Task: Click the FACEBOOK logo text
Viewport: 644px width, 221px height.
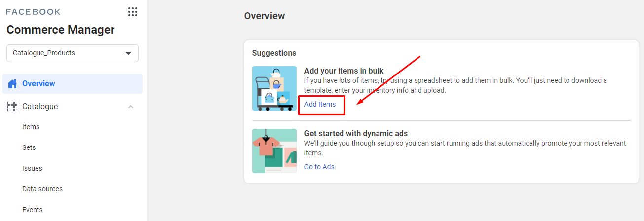Action: [x=34, y=12]
